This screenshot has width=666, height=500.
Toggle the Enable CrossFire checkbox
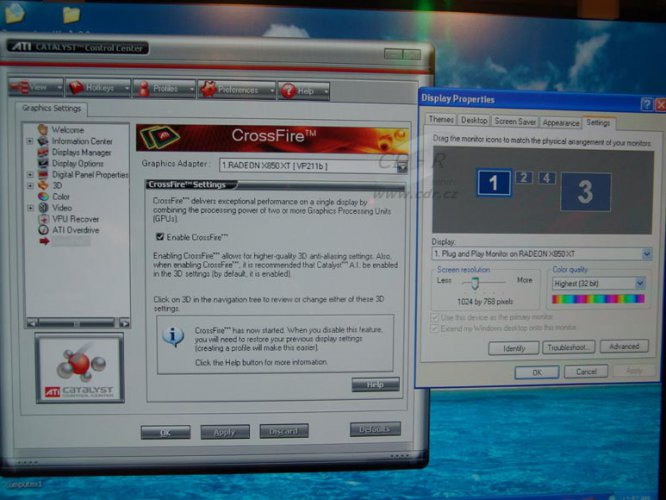(160, 237)
